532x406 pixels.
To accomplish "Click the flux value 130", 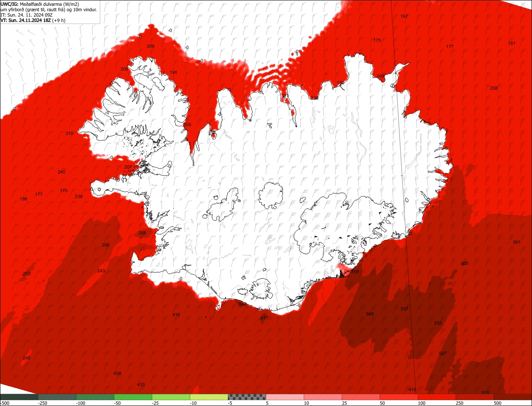I will pyautogui.click(x=340, y=83).
